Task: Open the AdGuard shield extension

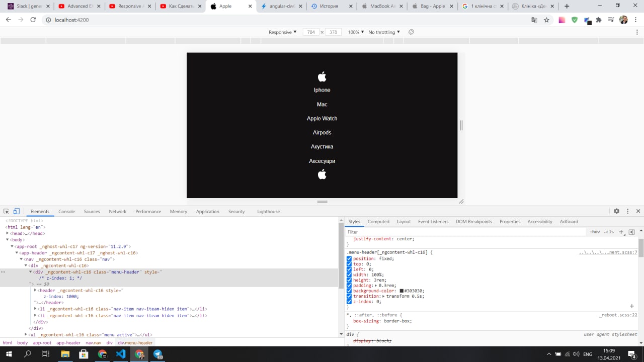Action: click(x=574, y=20)
